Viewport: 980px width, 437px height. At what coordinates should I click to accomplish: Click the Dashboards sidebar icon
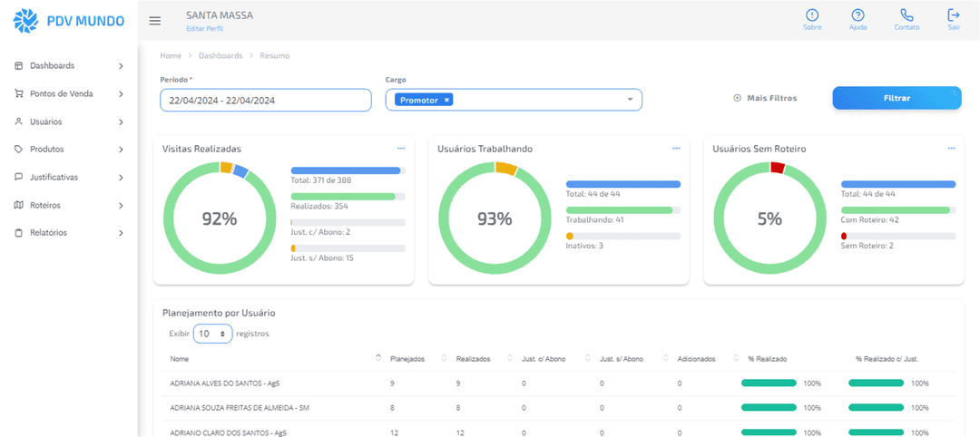point(18,65)
